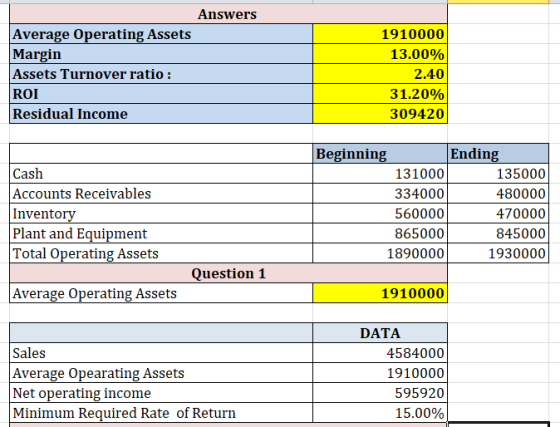Image resolution: width=560 pixels, height=427 pixels.
Task: Click the Sales row label
Action: 161,353
